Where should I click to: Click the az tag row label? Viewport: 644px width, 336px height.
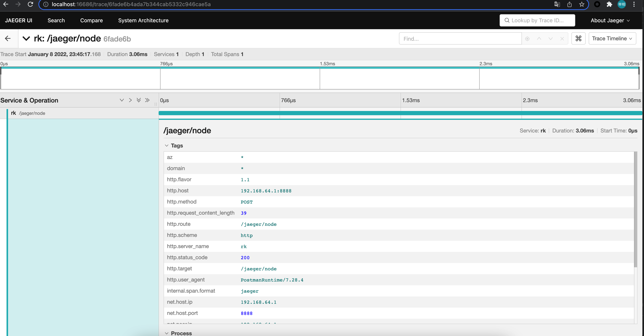pos(170,157)
